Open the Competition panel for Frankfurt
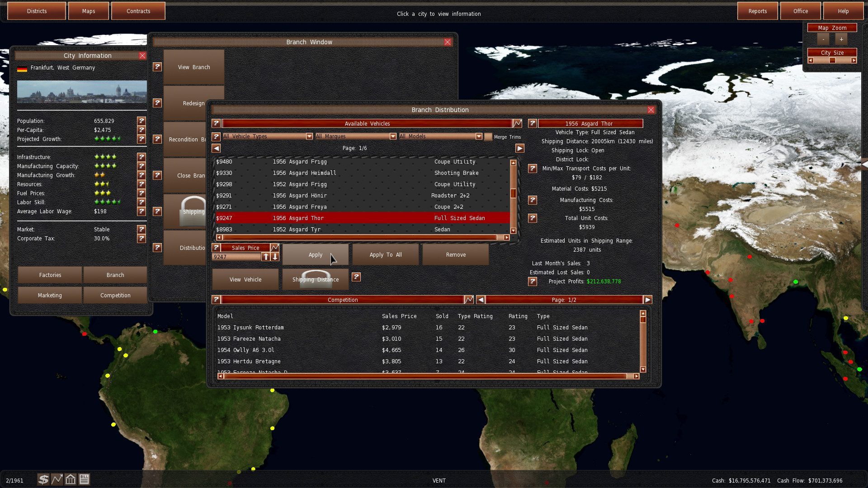 coord(115,295)
